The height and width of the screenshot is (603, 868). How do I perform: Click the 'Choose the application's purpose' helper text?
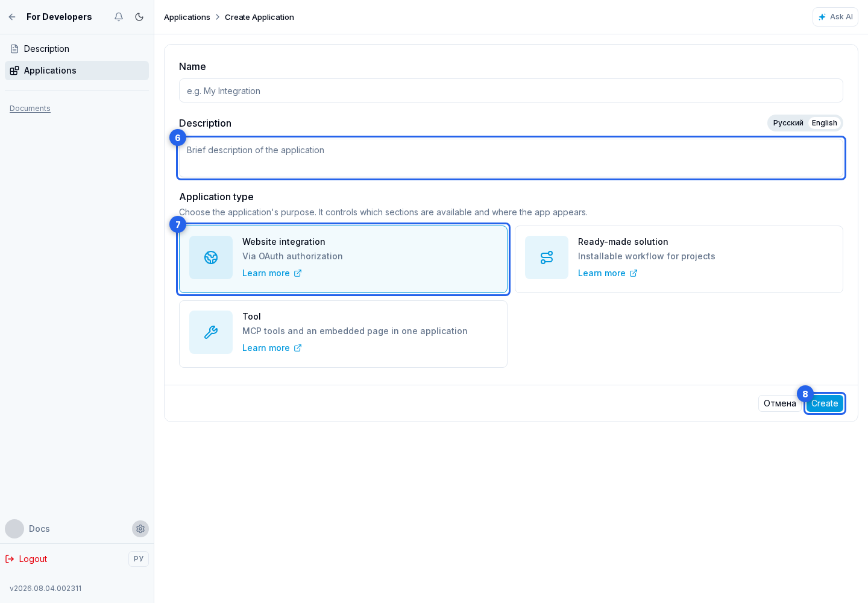[x=383, y=212]
